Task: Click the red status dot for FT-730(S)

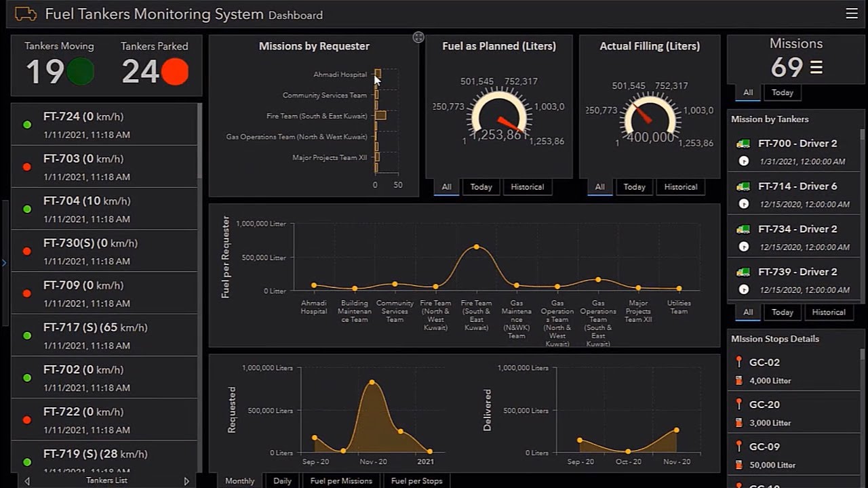Action: (27, 251)
